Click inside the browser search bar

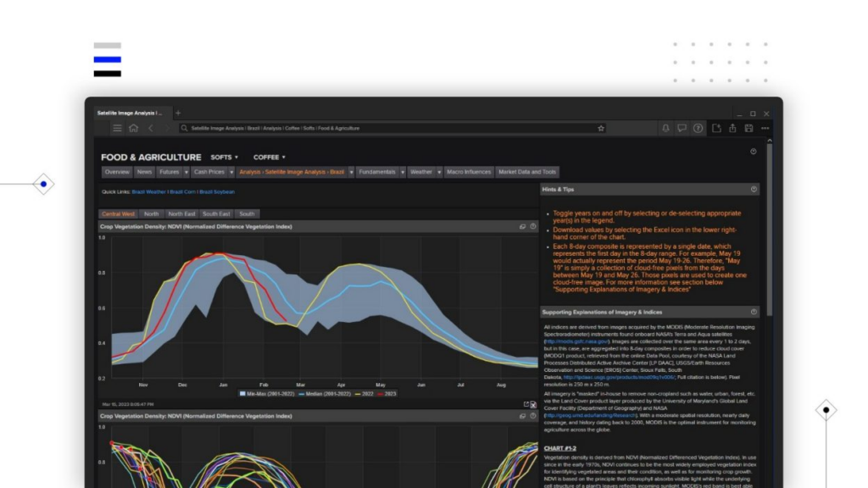point(339,128)
